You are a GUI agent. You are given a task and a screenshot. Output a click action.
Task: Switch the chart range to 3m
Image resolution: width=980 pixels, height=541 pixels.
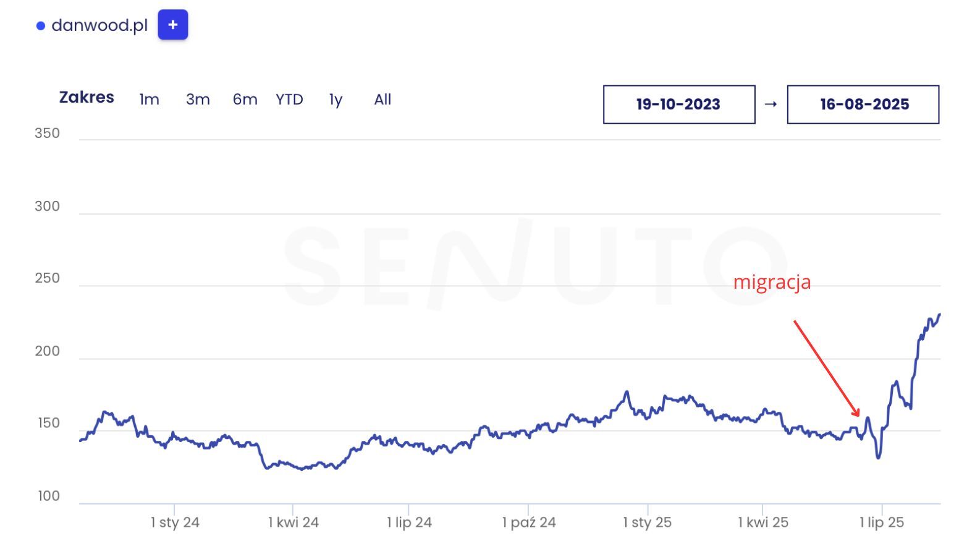pyautogui.click(x=198, y=100)
